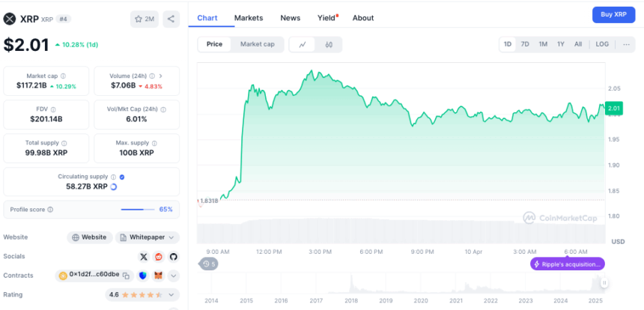Select Price chart mode
This screenshot has height=310, width=644.
coord(214,44)
